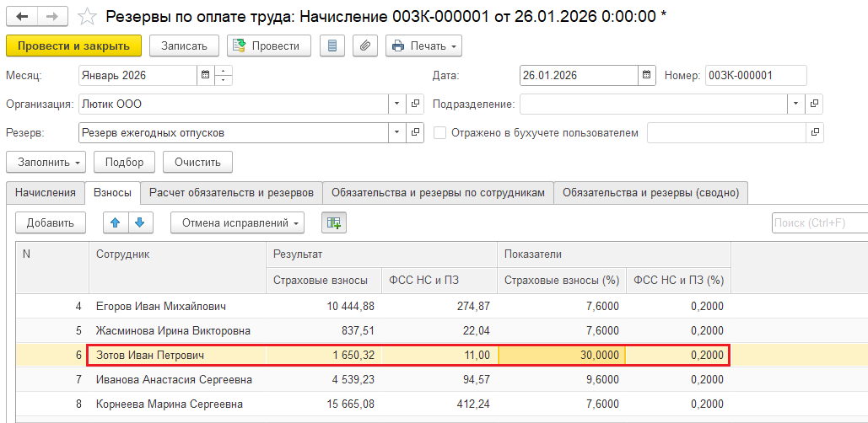Image resolution: width=868 pixels, height=423 pixels.
Task: Click the Поиск search field
Action: [818, 222]
